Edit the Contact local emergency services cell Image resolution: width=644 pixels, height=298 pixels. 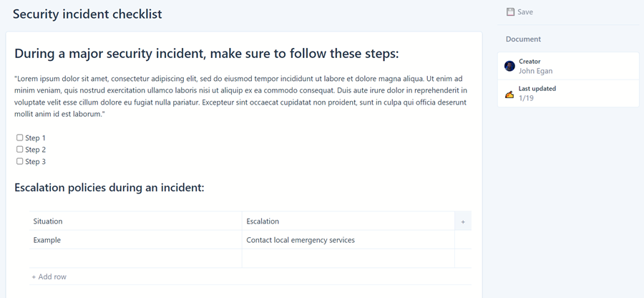(x=348, y=240)
